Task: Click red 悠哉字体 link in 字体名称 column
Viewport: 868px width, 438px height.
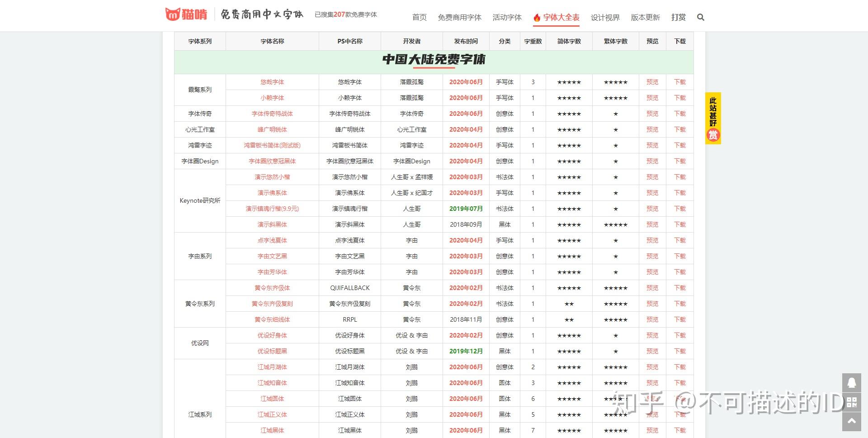Action: click(x=272, y=82)
